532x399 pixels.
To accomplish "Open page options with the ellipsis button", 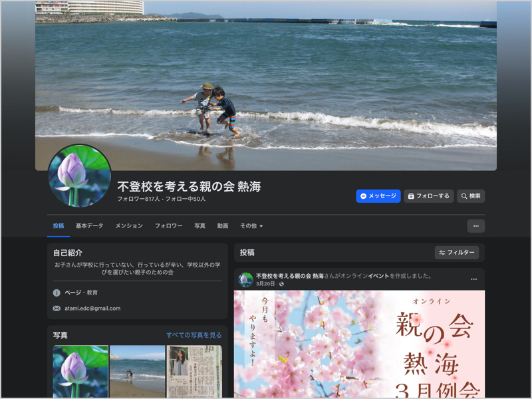I will pyautogui.click(x=476, y=227).
